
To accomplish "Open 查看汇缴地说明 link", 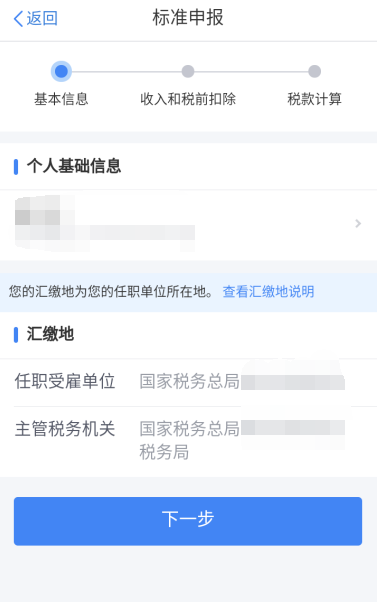I will 268,292.
